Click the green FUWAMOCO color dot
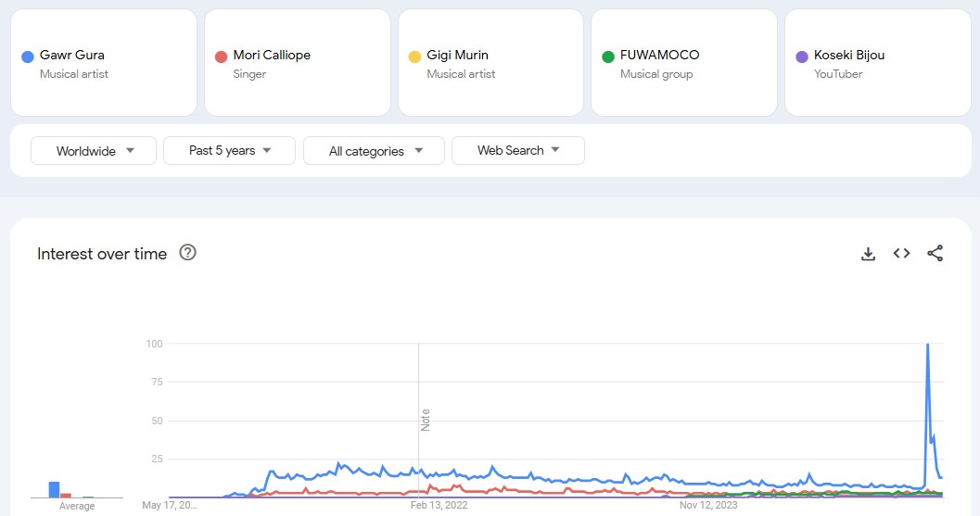 tap(608, 57)
